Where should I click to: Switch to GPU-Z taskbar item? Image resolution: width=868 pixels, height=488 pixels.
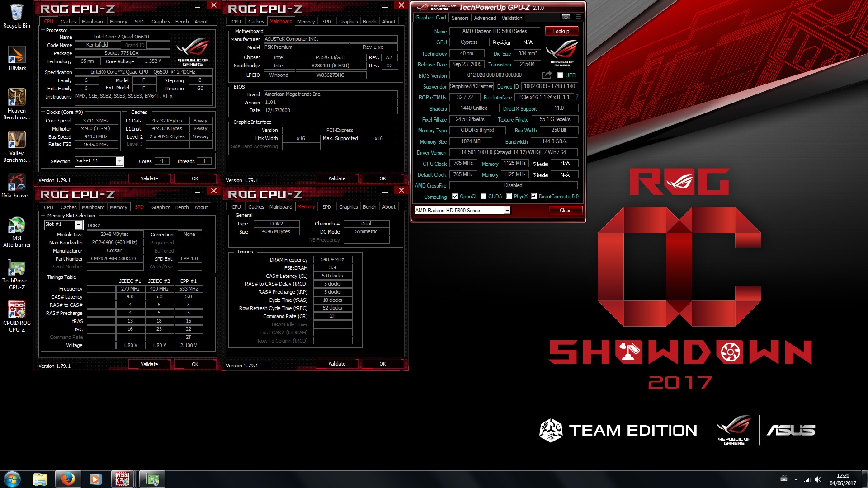(152, 479)
